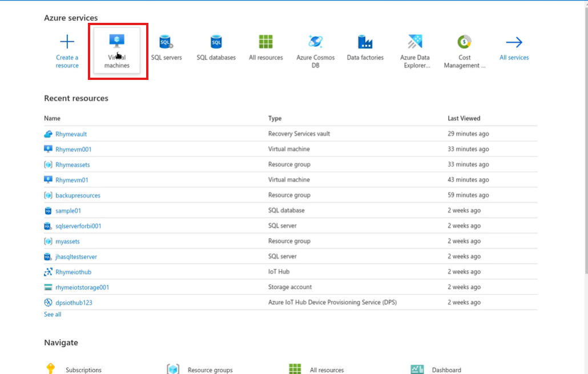The height and width of the screenshot is (374, 588).
Task: Click the Recovery Services vault type cell
Action: point(299,134)
